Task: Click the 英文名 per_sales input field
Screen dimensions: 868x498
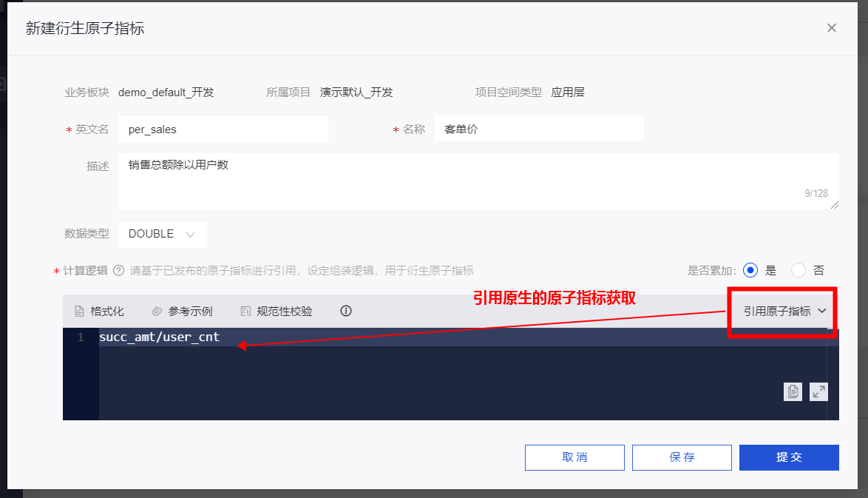Action: 222,128
